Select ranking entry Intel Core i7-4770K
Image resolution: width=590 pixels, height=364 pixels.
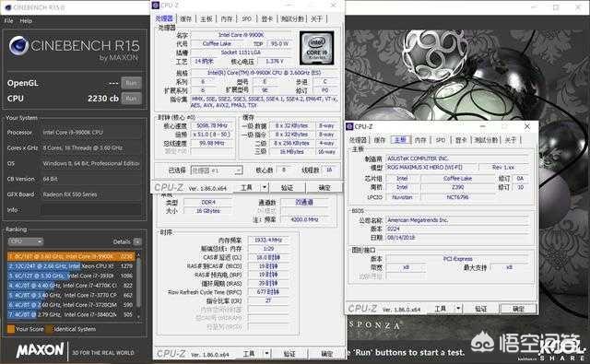(x=71, y=286)
